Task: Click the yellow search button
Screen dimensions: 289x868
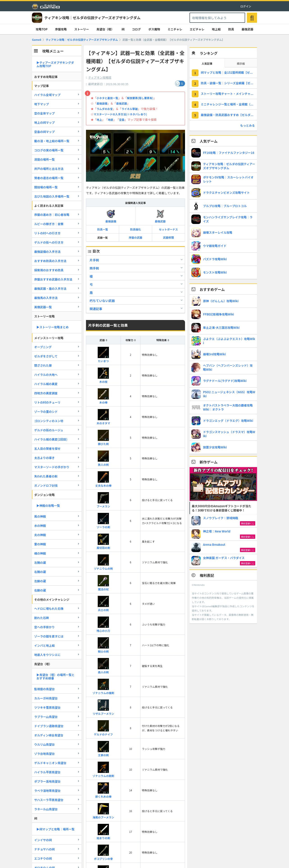Action: pyautogui.click(x=252, y=18)
